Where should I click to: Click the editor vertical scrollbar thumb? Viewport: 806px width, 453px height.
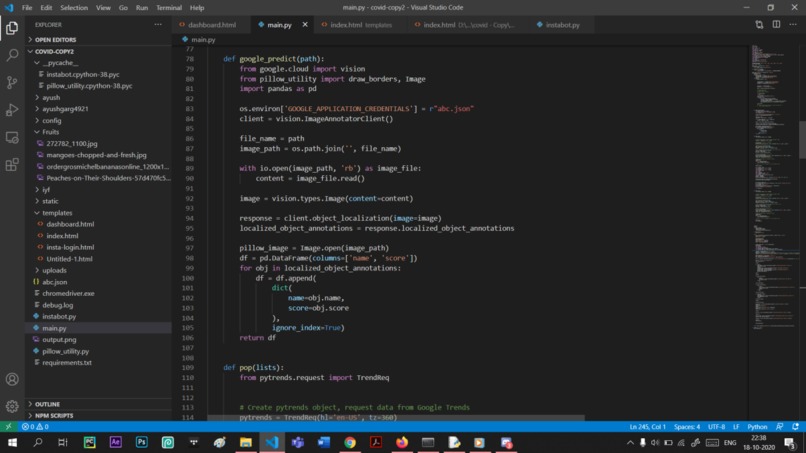[802, 140]
